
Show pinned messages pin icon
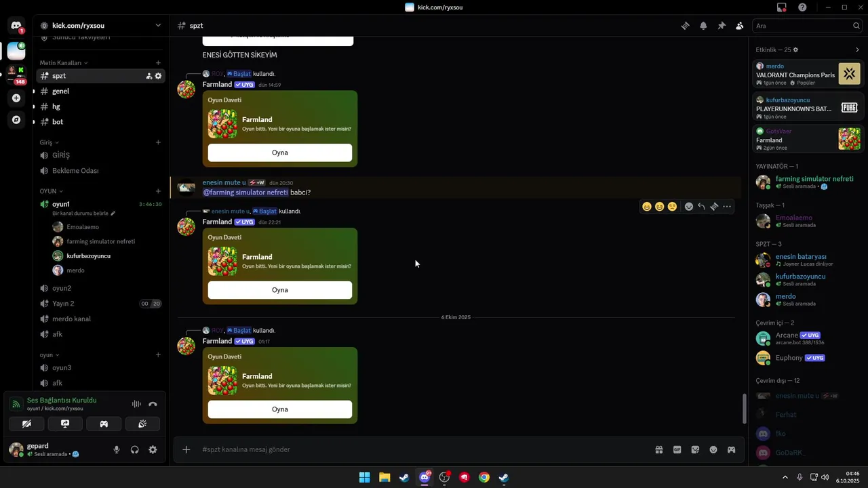tap(722, 26)
